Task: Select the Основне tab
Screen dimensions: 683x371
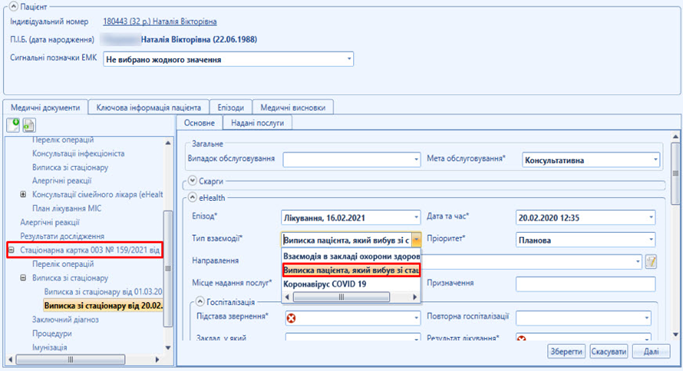Action: [199, 123]
